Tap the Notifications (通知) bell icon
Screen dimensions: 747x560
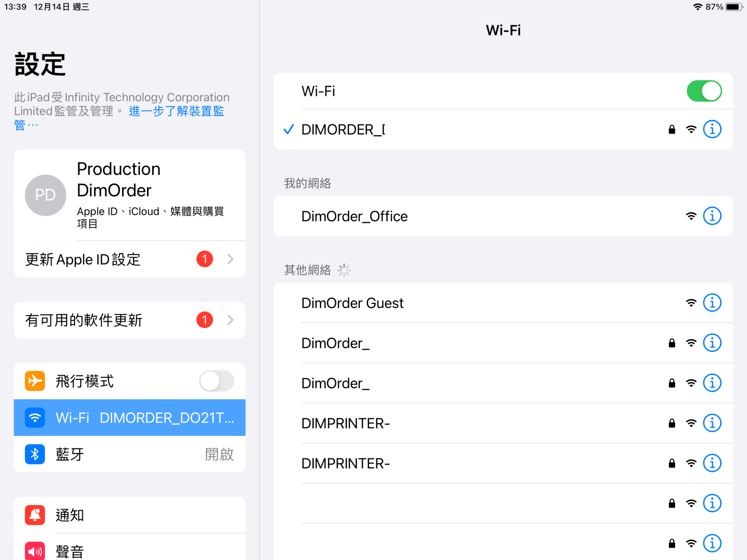[35, 515]
